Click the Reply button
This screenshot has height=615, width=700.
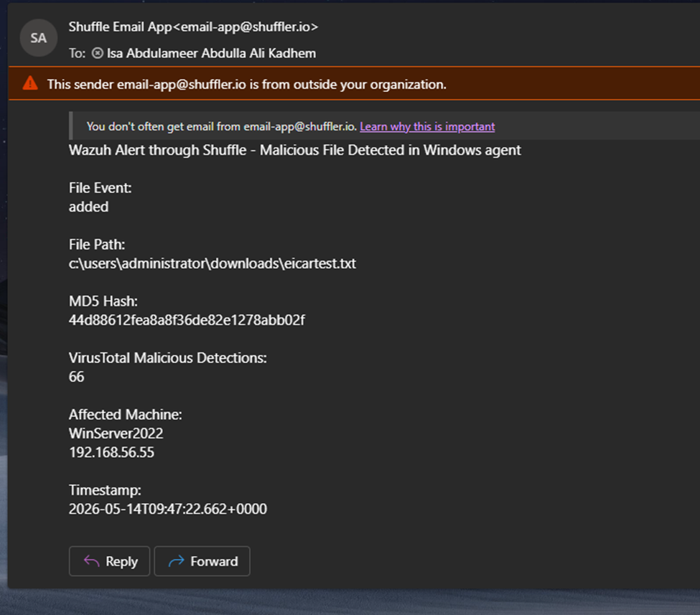(109, 561)
